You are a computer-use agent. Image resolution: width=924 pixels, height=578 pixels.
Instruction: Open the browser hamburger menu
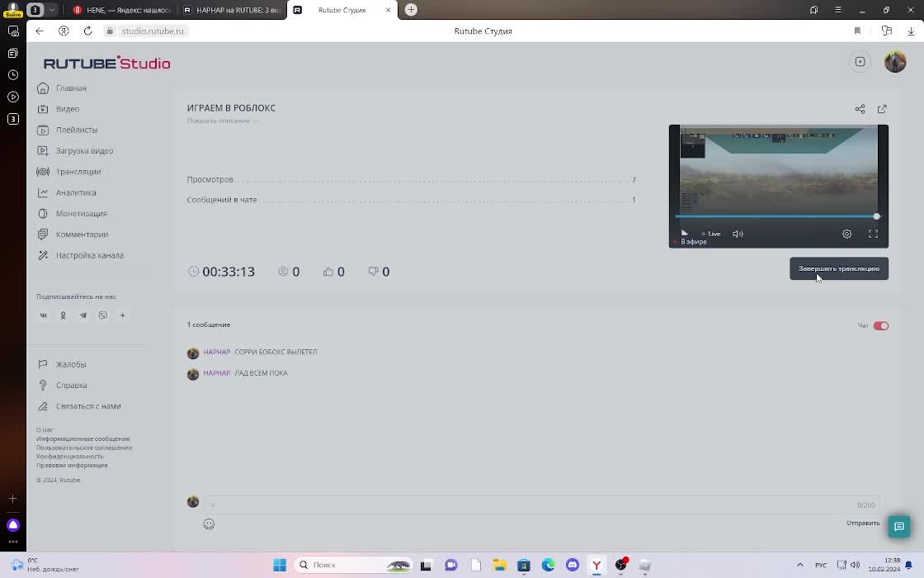point(837,10)
